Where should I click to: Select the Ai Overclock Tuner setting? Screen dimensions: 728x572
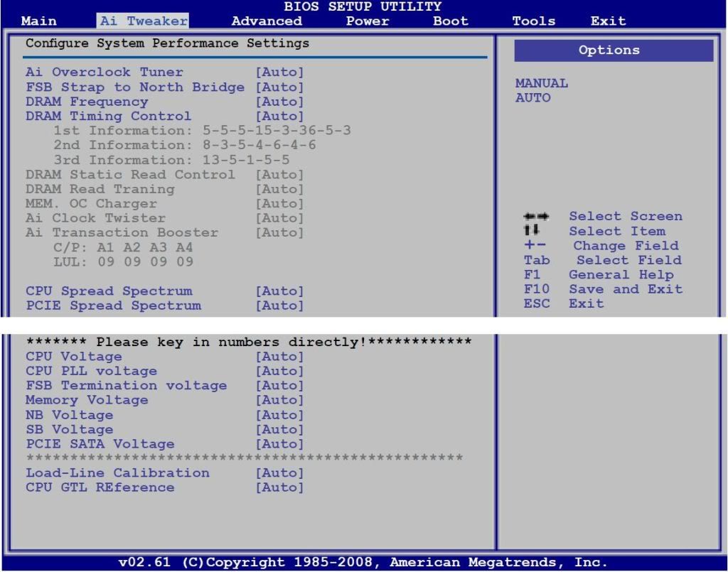pos(105,72)
